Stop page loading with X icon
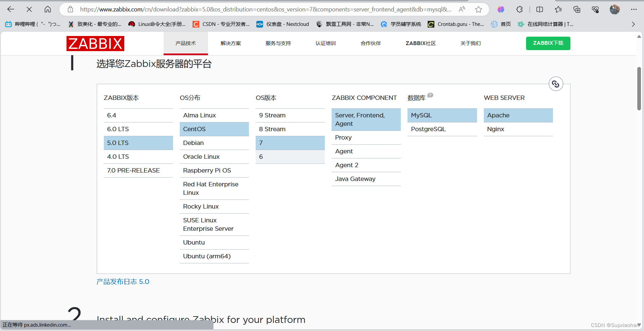Screen dimensions: 644x331 [29, 9]
